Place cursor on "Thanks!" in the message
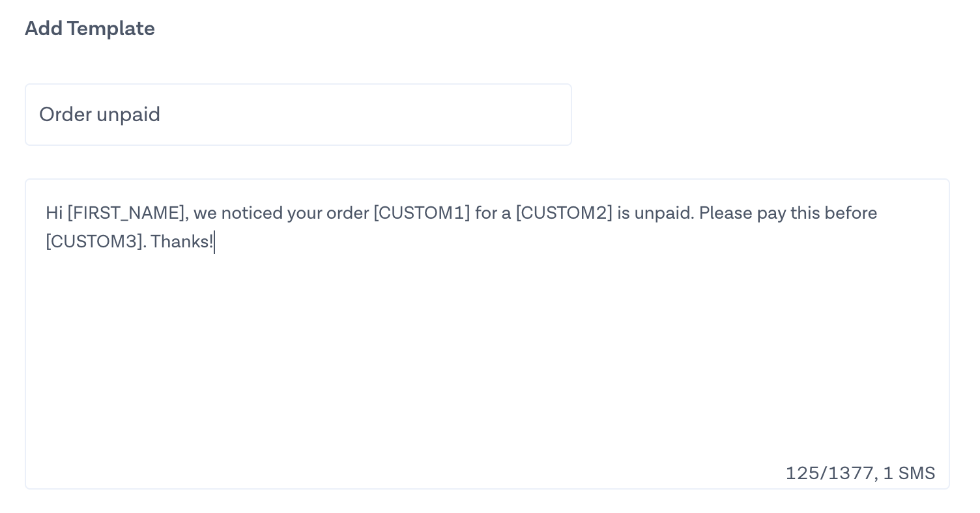Image resolution: width=980 pixels, height=513 pixels. coord(182,242)
